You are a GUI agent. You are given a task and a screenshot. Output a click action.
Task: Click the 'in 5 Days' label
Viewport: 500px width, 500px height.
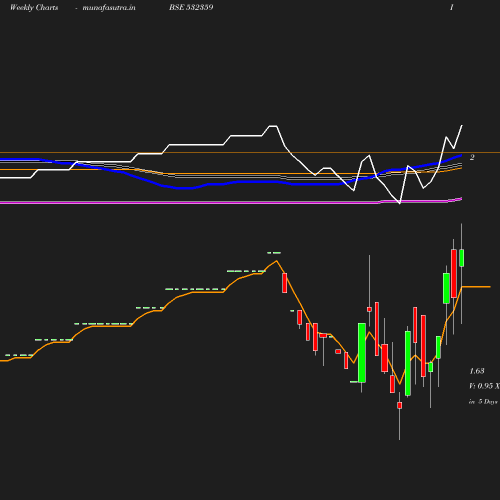tap(483, 402)
